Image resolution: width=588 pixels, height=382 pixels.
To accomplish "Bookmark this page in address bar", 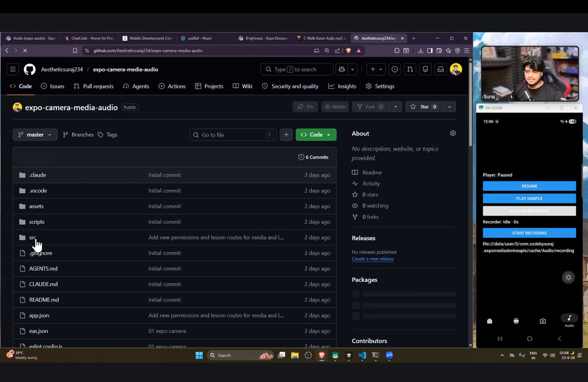I will click(75, 50).
